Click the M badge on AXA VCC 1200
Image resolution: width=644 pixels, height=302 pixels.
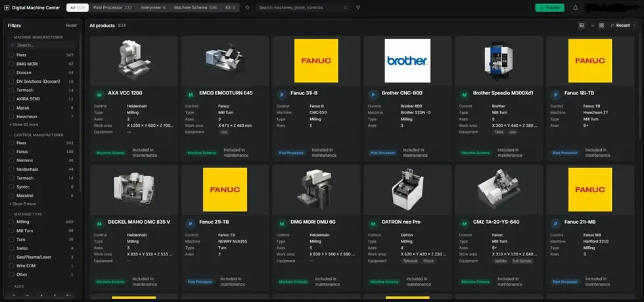coord(99,95)
